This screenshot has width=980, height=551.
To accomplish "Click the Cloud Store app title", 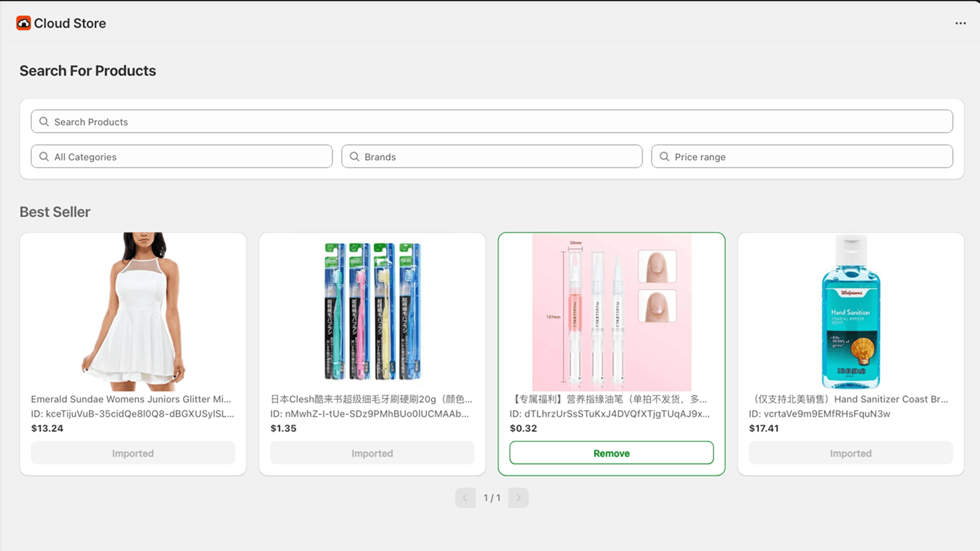I will point(70,23).
